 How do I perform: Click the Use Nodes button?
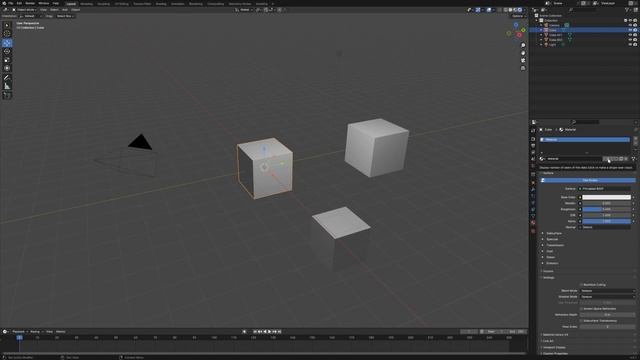[x=588, y=180]
